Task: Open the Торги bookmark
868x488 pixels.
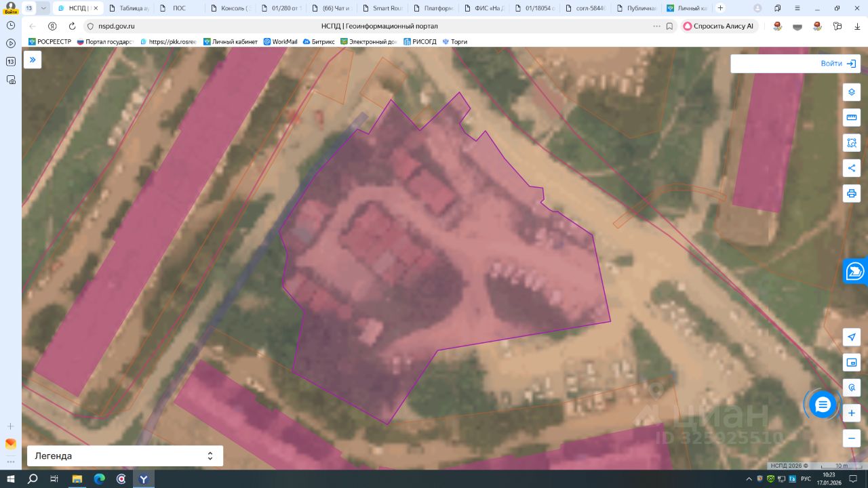Action: 454,41
